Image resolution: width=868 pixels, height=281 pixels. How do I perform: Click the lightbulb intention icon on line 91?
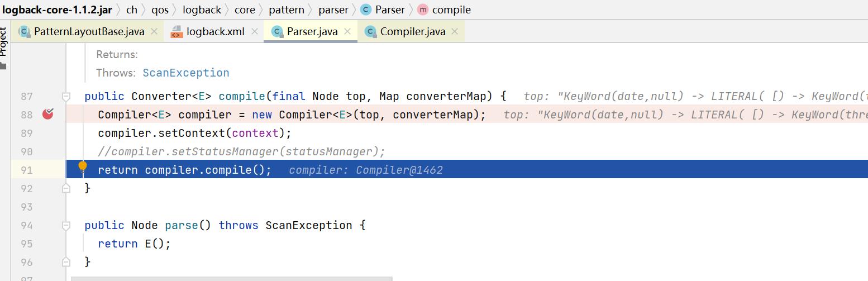tap(83, 166)
